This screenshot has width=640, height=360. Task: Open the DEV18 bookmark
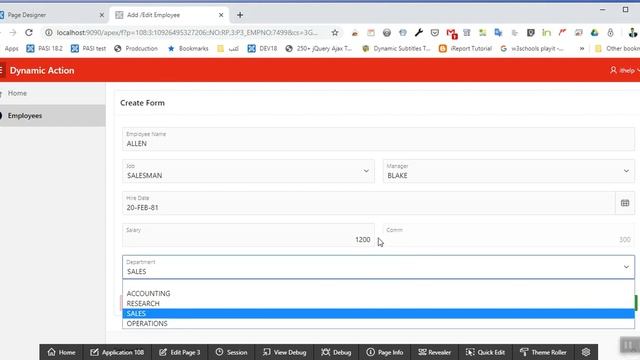point(262,49)
